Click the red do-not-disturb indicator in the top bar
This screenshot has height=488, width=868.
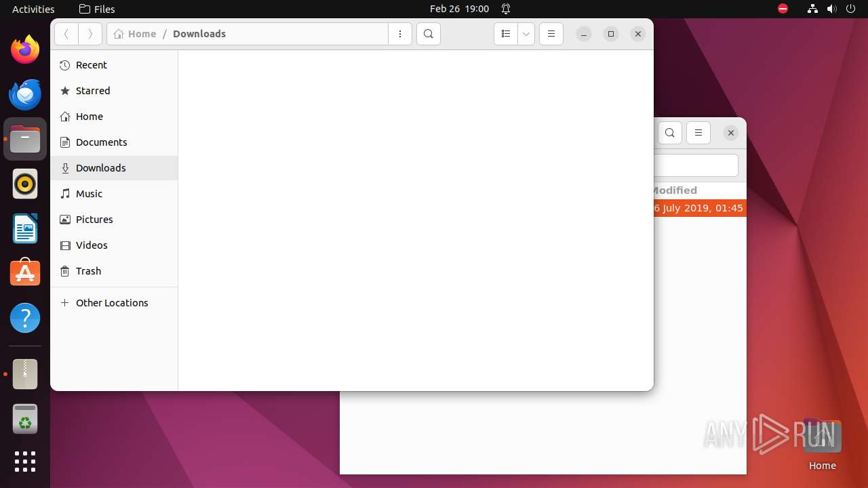click(783, 9)
